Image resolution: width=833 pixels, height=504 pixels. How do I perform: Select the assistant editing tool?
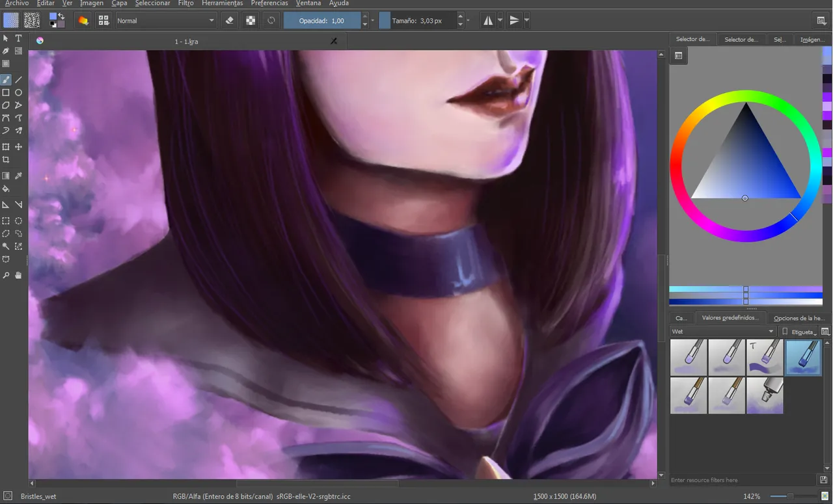(6, 205)
